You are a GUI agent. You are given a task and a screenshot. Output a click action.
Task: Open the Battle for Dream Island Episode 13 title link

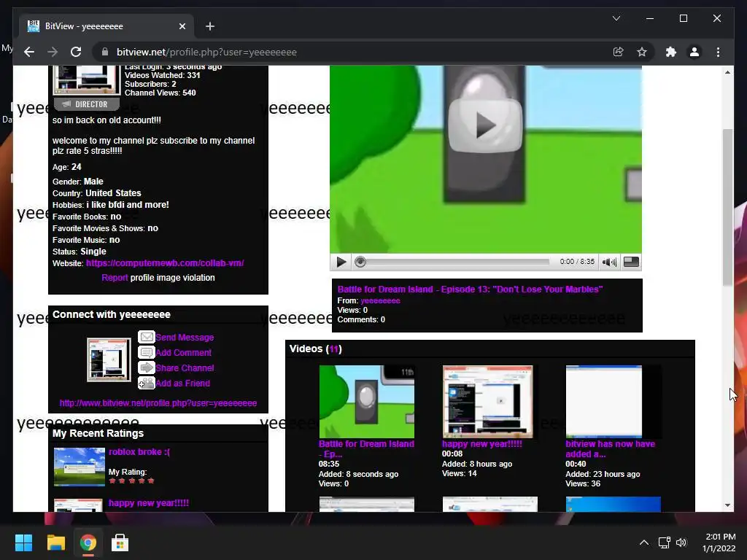(x=470, y=289)
